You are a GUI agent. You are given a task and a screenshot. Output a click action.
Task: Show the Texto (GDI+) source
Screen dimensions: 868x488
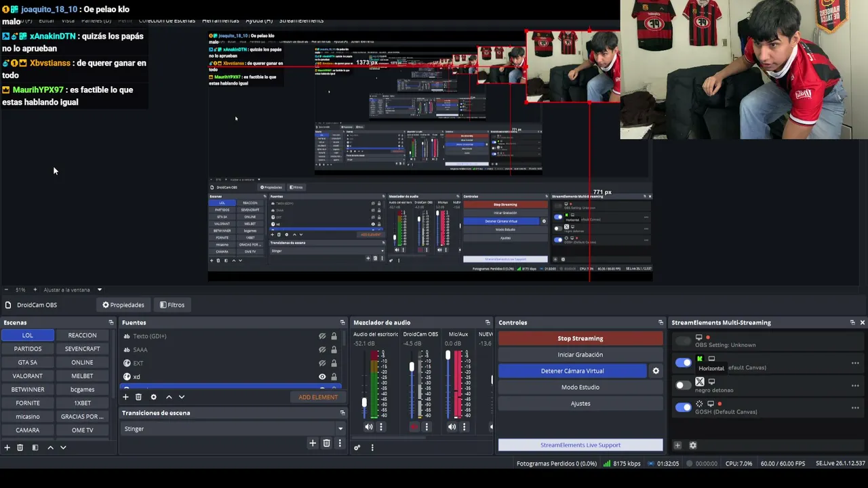click(x=322, y=336)
